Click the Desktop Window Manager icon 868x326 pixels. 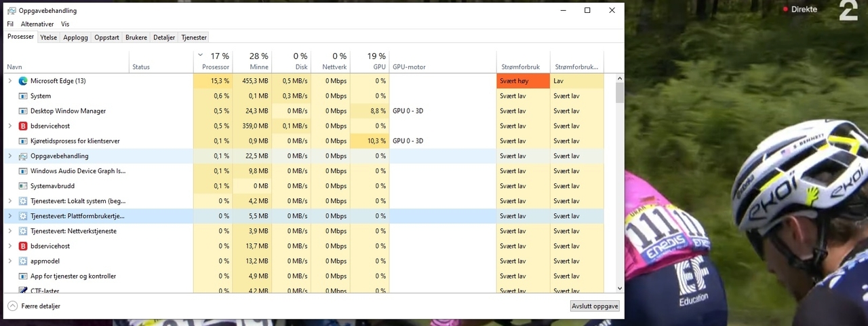tap(23, 111)
